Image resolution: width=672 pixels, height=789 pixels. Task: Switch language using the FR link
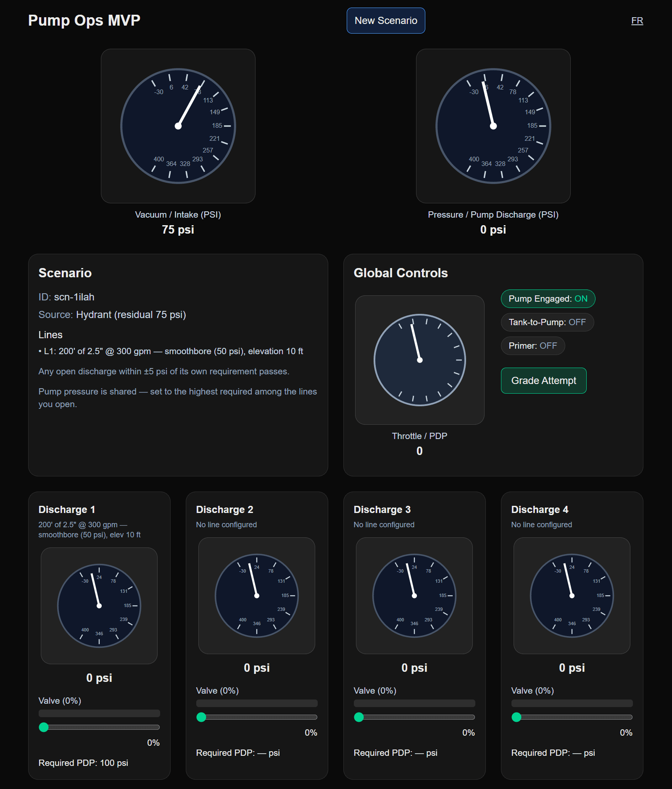(x=637, y=21)
